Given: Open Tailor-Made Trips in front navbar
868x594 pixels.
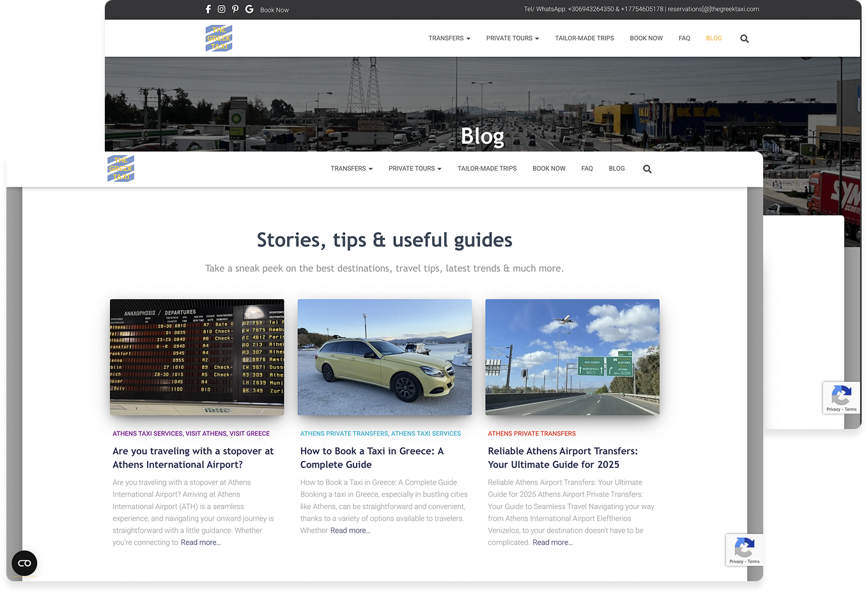Looking at the screenshot, I should point(486,169).
